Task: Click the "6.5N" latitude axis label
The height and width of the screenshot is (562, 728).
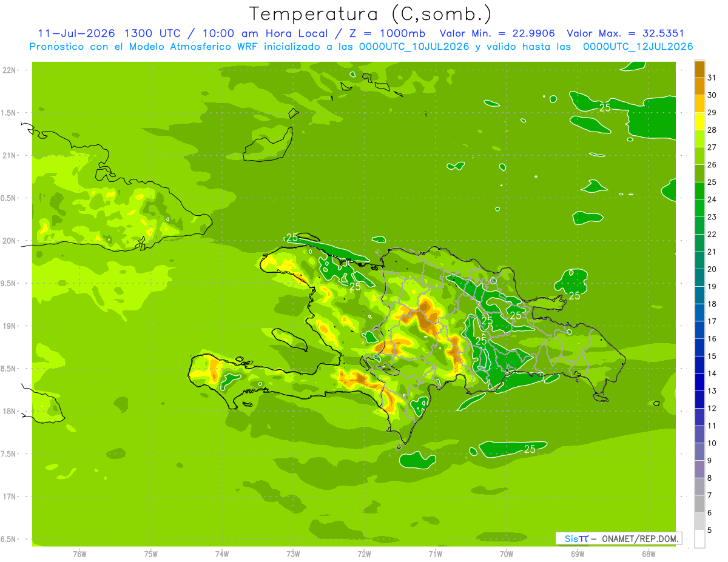Action: pyautogui.click(x=9, y=540)
